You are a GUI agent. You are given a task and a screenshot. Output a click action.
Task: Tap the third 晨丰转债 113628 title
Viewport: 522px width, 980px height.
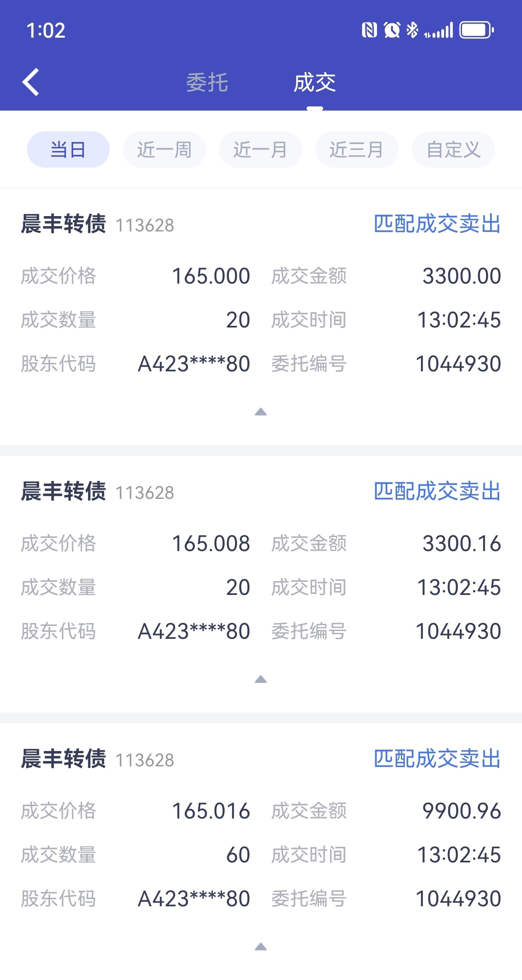click(x=97, y=759)
